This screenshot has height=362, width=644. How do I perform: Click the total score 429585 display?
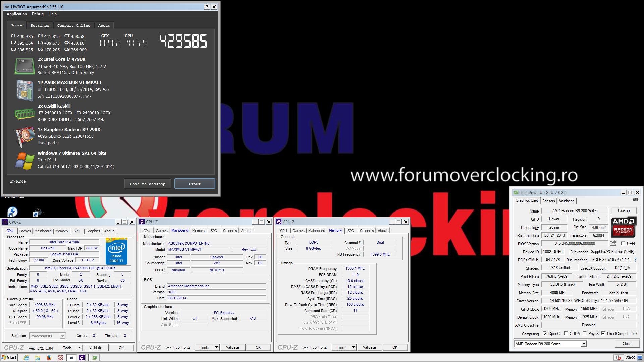183,41
